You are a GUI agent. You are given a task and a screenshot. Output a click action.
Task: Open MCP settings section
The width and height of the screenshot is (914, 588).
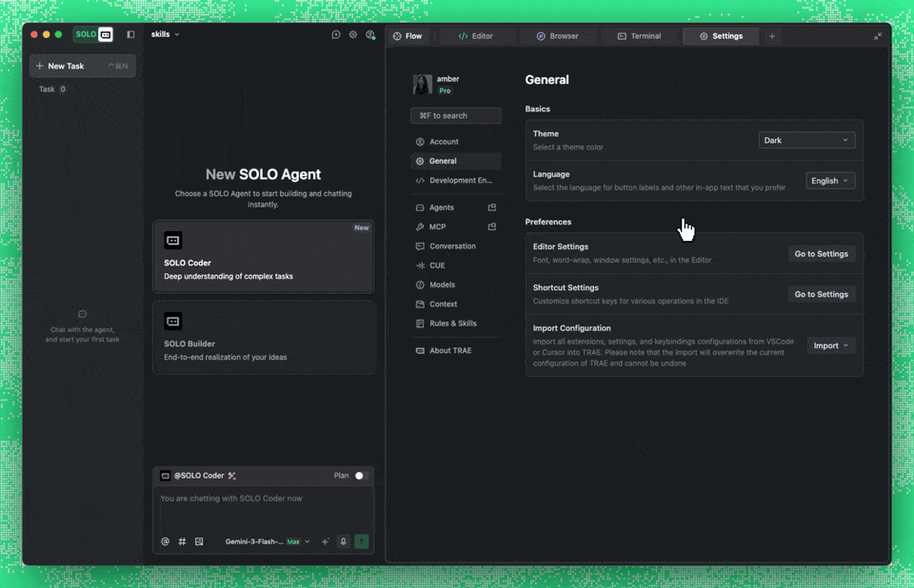pyautogui.click(x=437, y=226)
